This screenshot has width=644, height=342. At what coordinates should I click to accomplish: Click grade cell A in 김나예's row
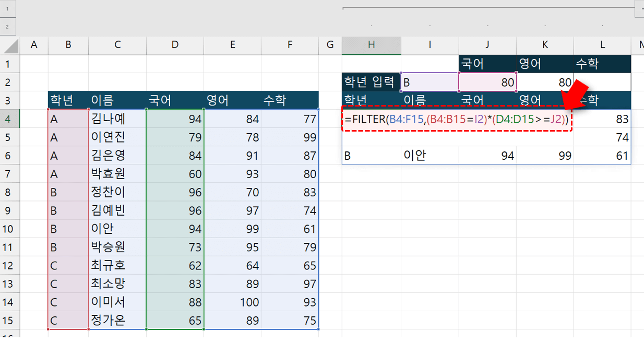[x=68, y=119]
